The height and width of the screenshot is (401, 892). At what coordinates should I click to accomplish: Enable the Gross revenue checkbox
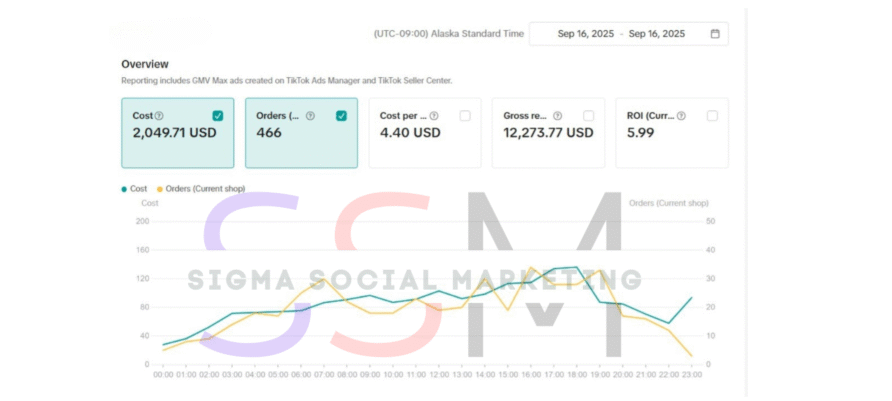pos(589,116)
